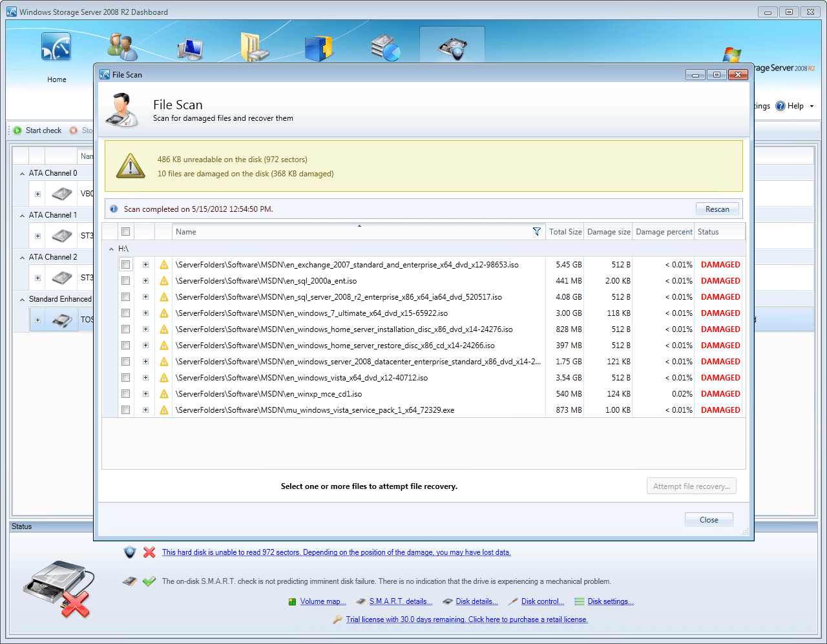The image size is (827, 644).
Task: Click the Damage percent column header
Action: coord(664,231)
